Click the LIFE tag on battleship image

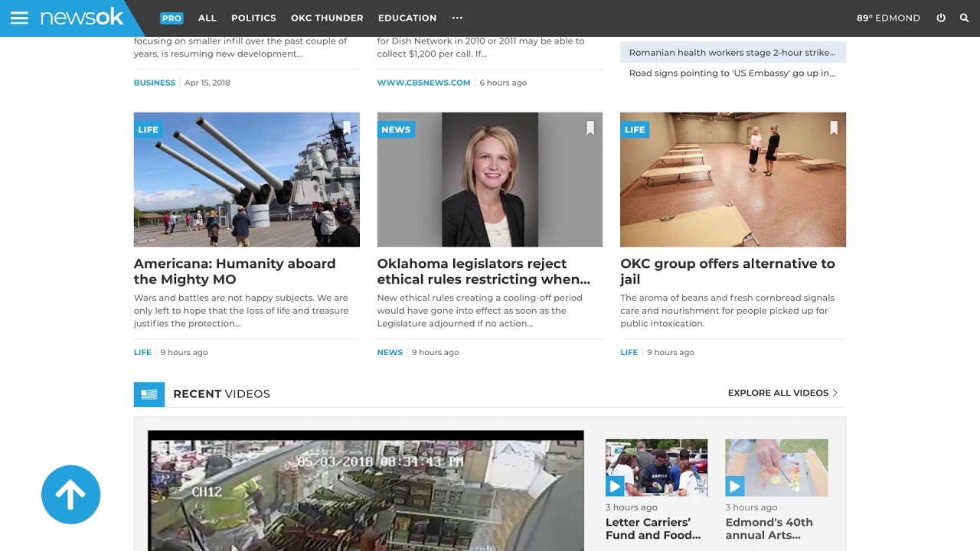pos(149,129)
